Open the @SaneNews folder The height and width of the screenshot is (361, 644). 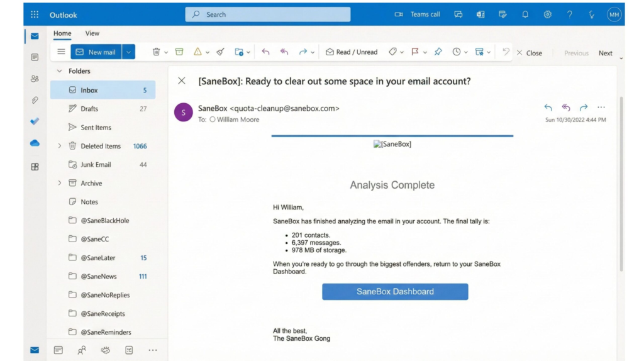pyautogui.click(x=103, y=276)
